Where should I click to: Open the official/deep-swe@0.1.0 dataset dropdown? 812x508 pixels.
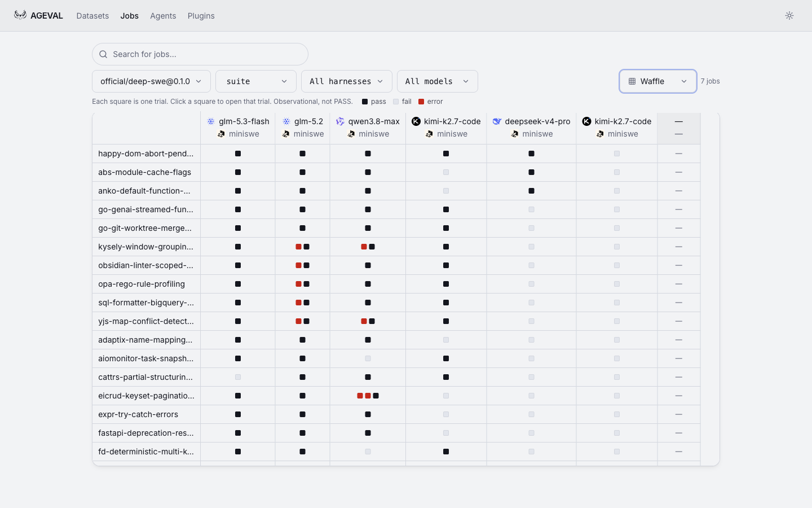[151, 81]
